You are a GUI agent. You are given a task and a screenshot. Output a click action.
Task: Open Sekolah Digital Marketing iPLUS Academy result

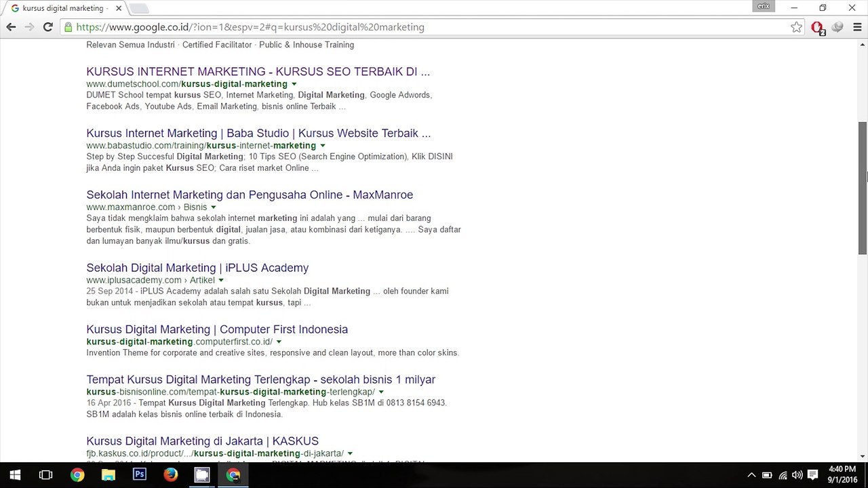197,268
